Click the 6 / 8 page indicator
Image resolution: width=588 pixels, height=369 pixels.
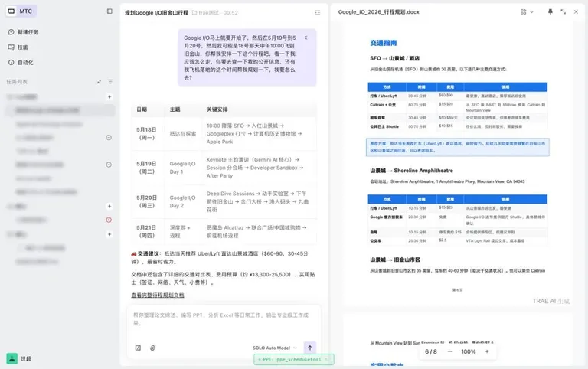pyautogui.click(x=431, y=351)
